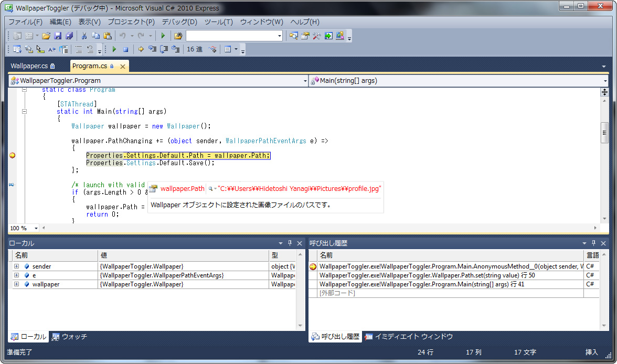Click into the toolbar search input field
Image resolution: width=617 pixels, height=364 pixels.
231,36
